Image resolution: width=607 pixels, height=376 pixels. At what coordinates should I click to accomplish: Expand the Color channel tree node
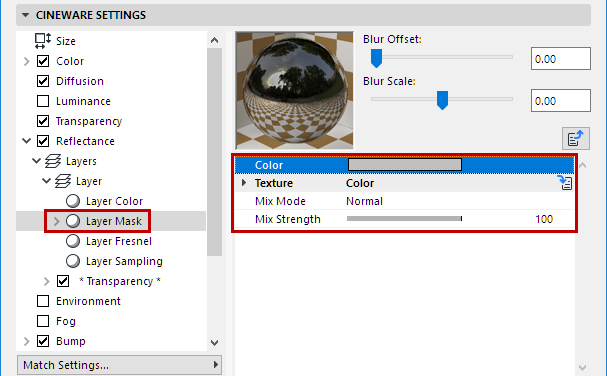pyautogui.click(x=26, y=61)
